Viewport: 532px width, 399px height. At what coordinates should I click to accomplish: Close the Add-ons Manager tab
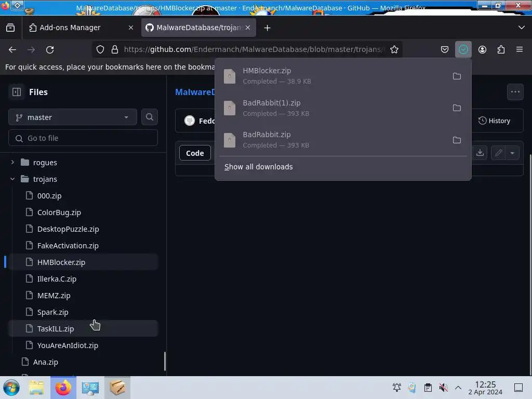click(x=131, y=28)
